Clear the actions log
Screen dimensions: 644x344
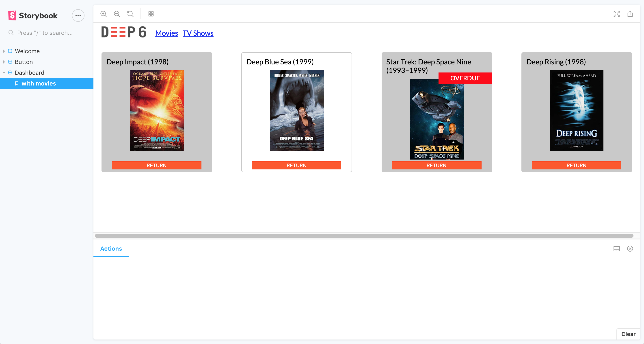[628, 334]
